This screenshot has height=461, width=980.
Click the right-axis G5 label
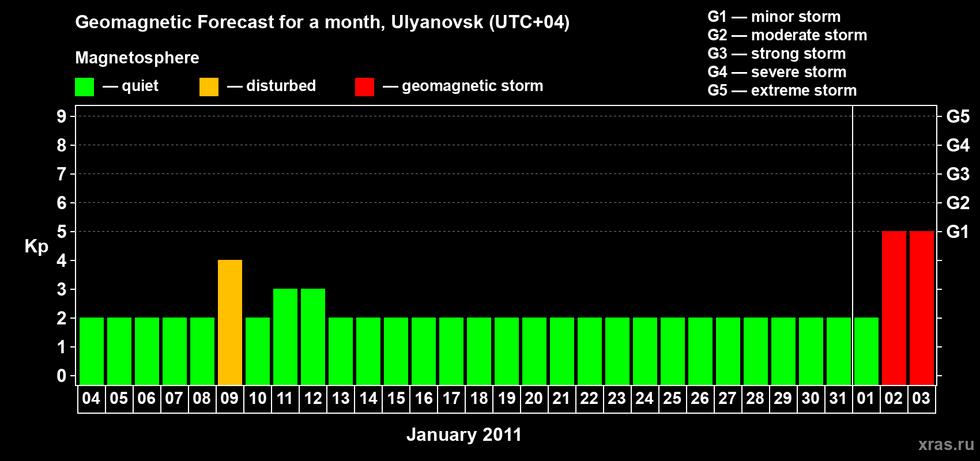[958, 116]
